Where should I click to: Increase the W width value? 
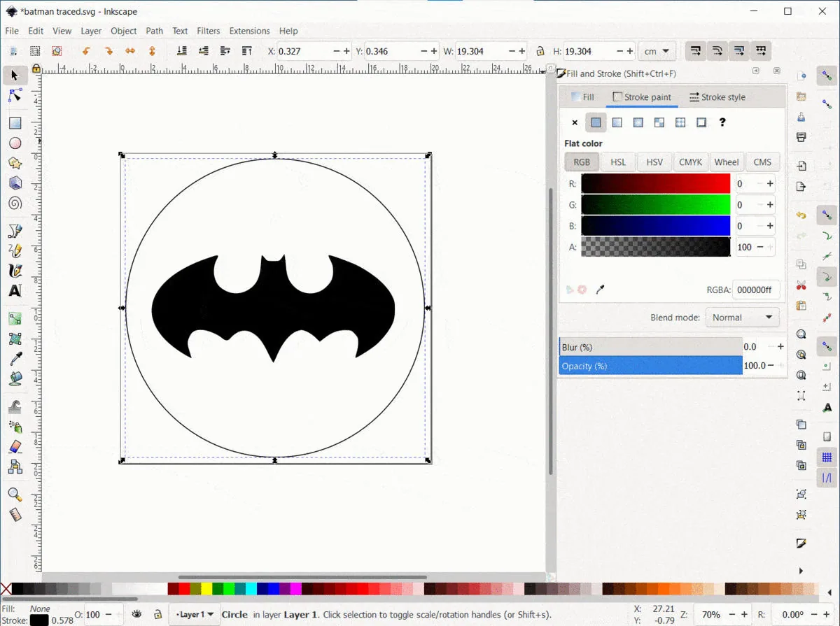point(521,51)
